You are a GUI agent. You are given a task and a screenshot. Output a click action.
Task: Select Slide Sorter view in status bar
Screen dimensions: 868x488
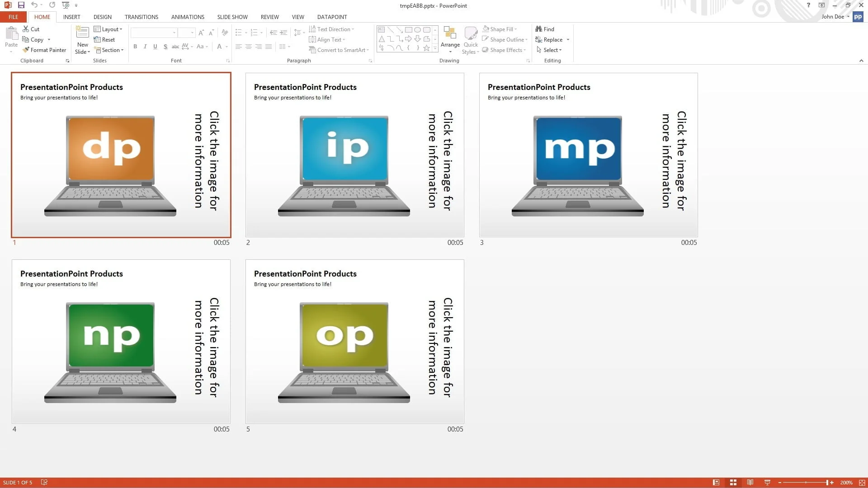[733, 482]
